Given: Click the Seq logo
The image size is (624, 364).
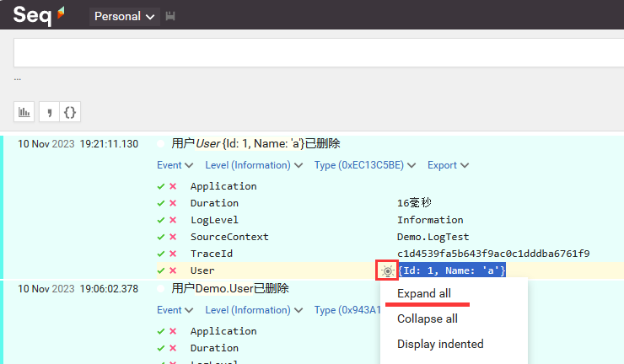Looking at the screenshot, I should pyautogui.click(x=39, y=15).
